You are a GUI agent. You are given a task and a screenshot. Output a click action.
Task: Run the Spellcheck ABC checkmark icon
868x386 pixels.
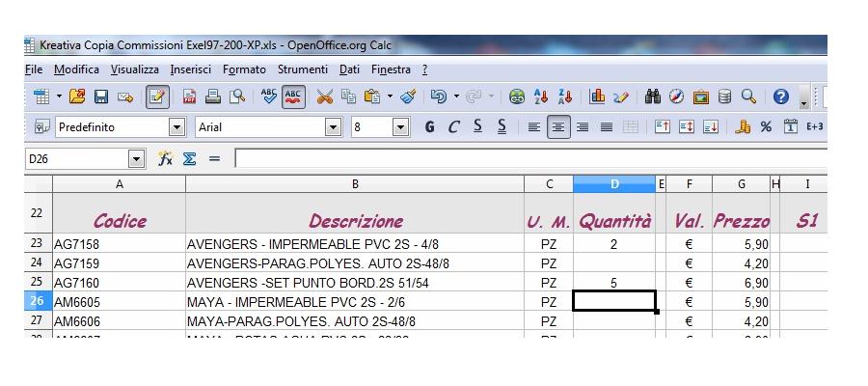269,96
